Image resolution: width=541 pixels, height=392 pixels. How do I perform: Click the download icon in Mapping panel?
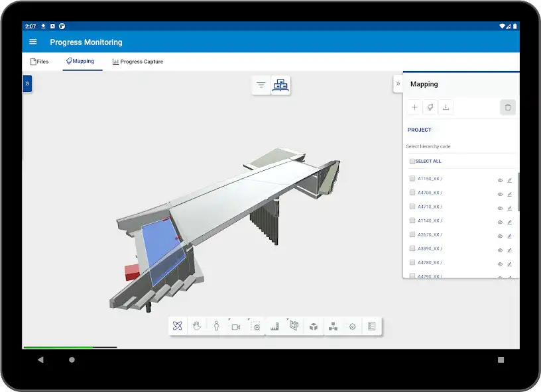pos(446,107)
